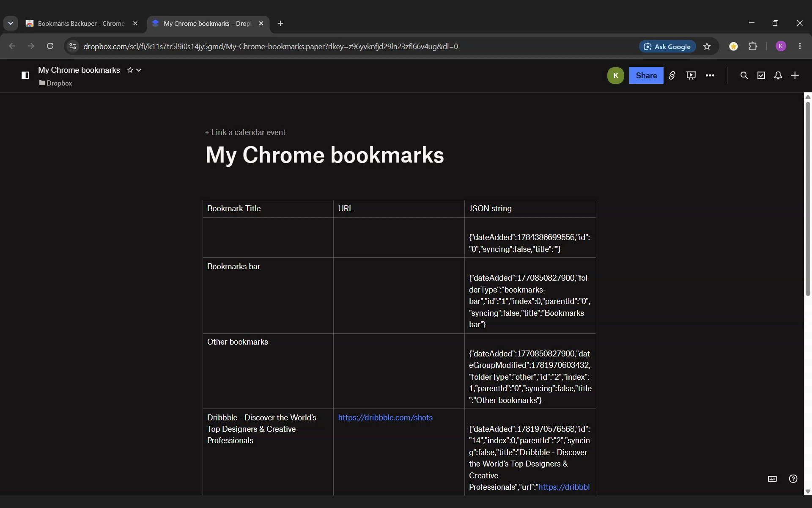The image size is (812, 508).
Task: Minimize the Chrome window
Action: click(x=752, y=23)
